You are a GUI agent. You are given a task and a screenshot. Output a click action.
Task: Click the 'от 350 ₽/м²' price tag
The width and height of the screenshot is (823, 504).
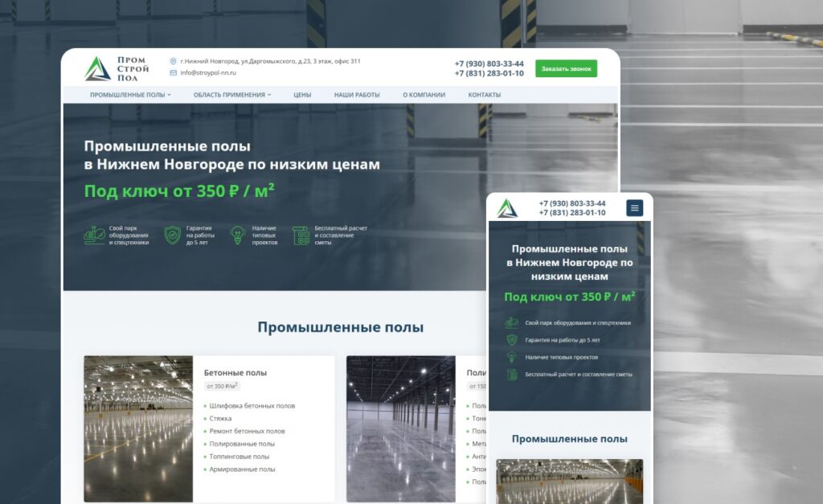coord(222,386)
